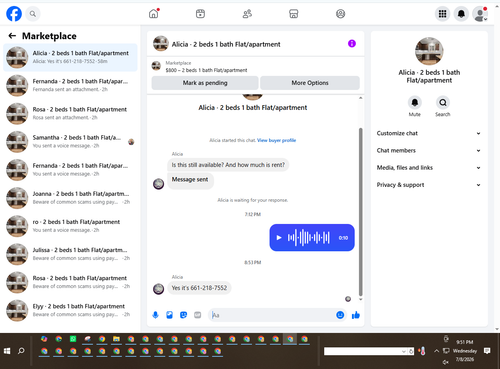
Task: Open Julissa's conversation in the list
Action: click(70, 254)
